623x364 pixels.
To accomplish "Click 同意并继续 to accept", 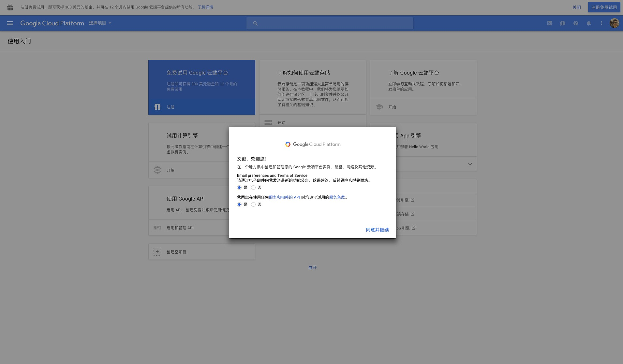I will click(x=377, y=230).
